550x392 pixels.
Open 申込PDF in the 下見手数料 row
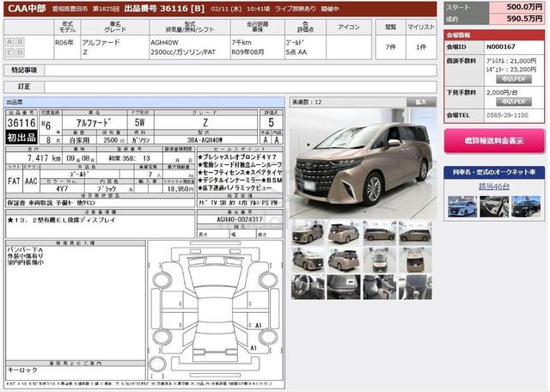click(x=514, y=101)
